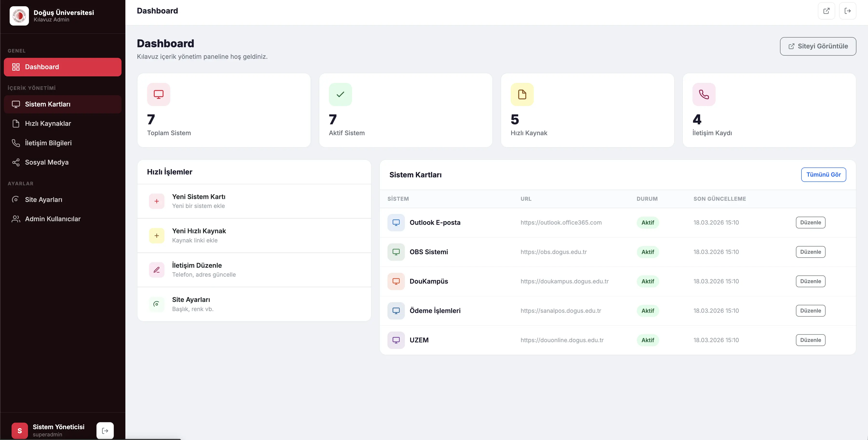Screen dimensions: 868x440
Task: Click the Siteyi Görüntüle button
Action: [818, 46]
